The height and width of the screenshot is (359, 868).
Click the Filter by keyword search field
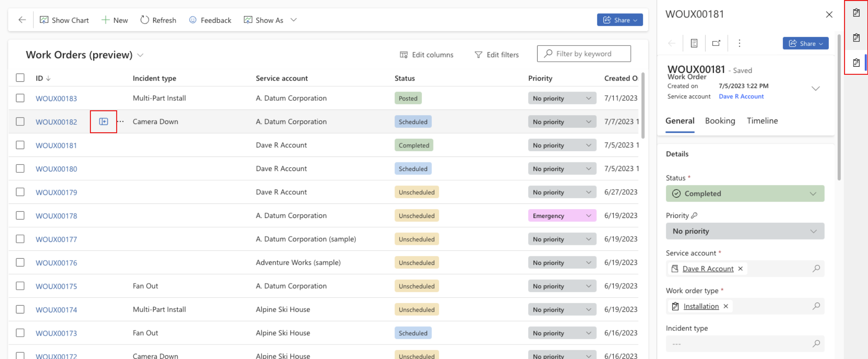point(583,54)
